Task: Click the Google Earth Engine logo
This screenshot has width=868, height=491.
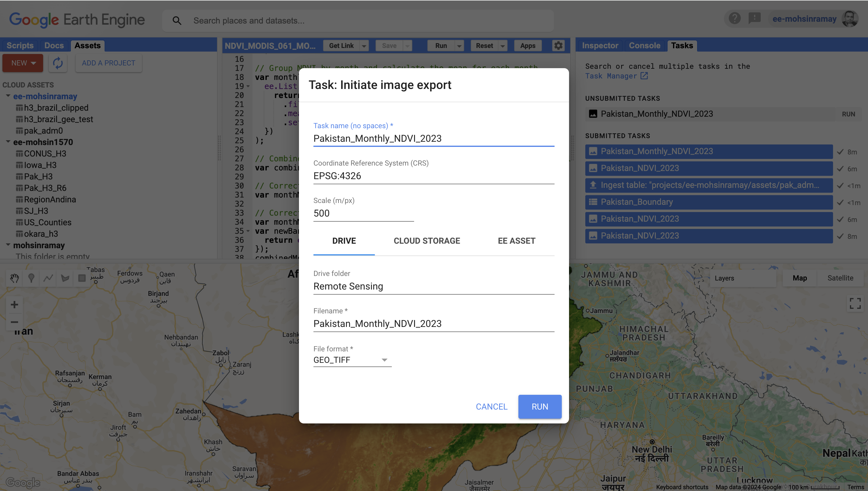Action: 77,20
